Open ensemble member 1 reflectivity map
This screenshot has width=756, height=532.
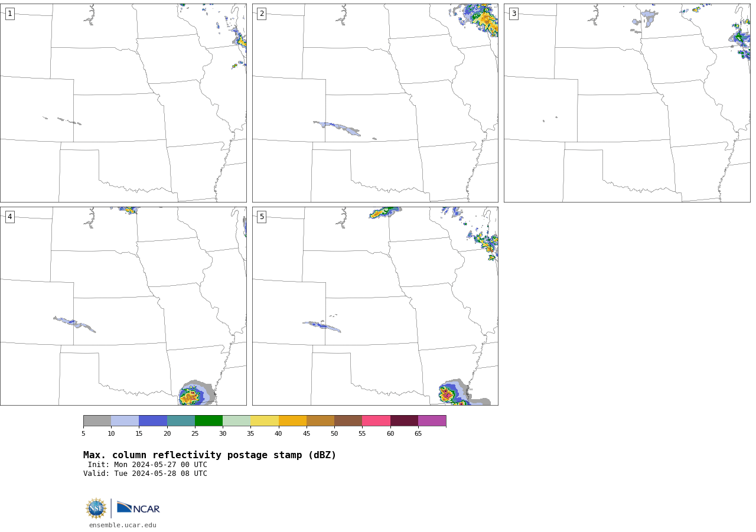123,103
